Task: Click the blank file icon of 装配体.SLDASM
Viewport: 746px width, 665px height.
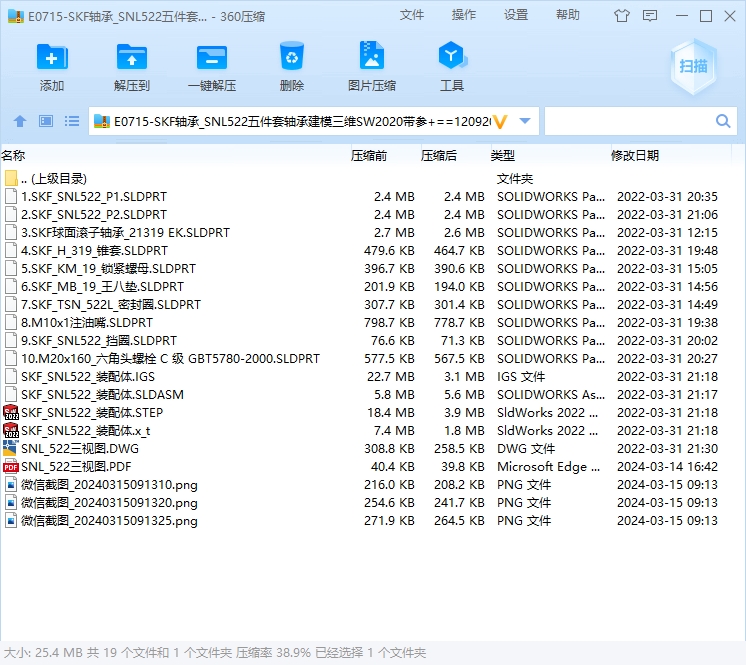Action: click(10, 395)
